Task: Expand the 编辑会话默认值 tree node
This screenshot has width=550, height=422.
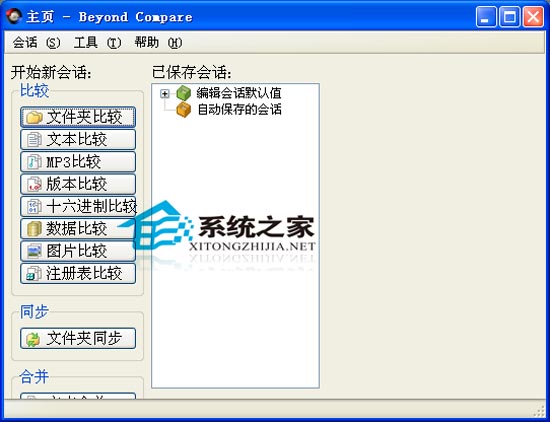Action: [164, 94]
